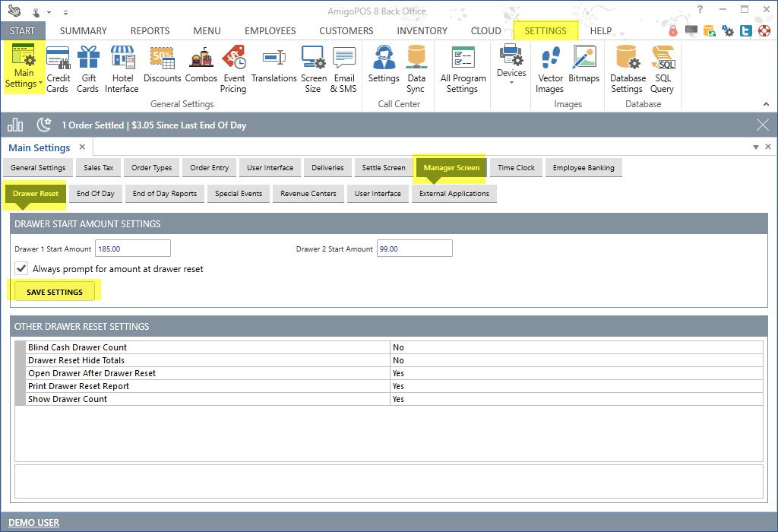Click the Drawer 1 Start Amount field
This screenshot has width=778, height=532.
132,249
